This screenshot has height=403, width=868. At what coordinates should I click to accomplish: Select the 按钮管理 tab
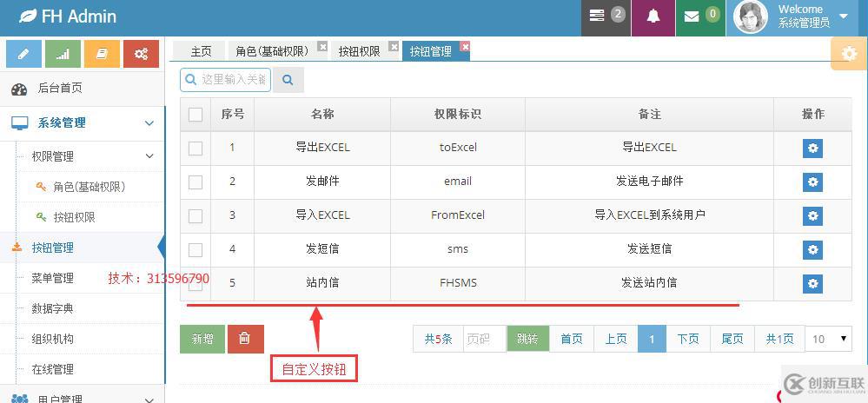[431, 51]
